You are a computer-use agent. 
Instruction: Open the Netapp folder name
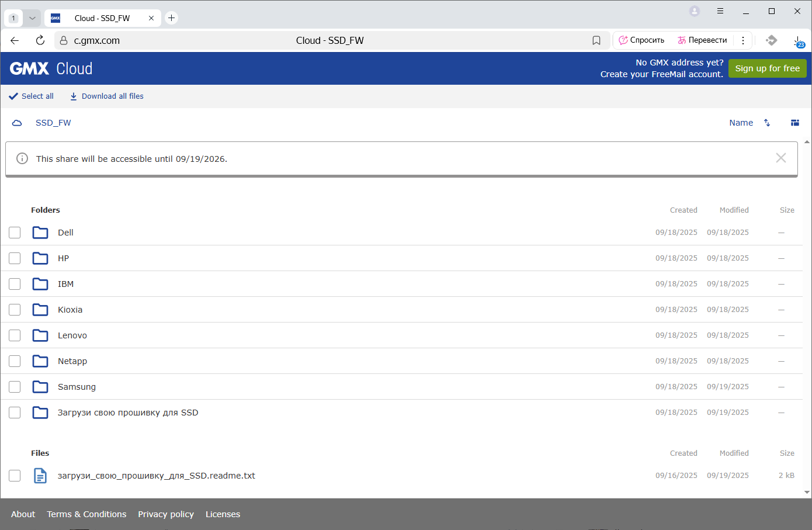click(x=72, y=361)
